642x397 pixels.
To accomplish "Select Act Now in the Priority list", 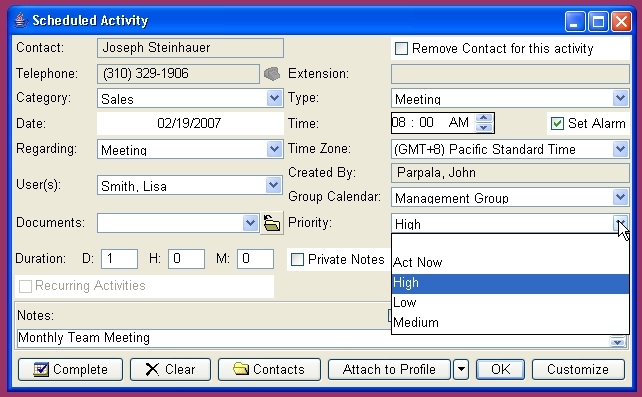I will [510, 262].
